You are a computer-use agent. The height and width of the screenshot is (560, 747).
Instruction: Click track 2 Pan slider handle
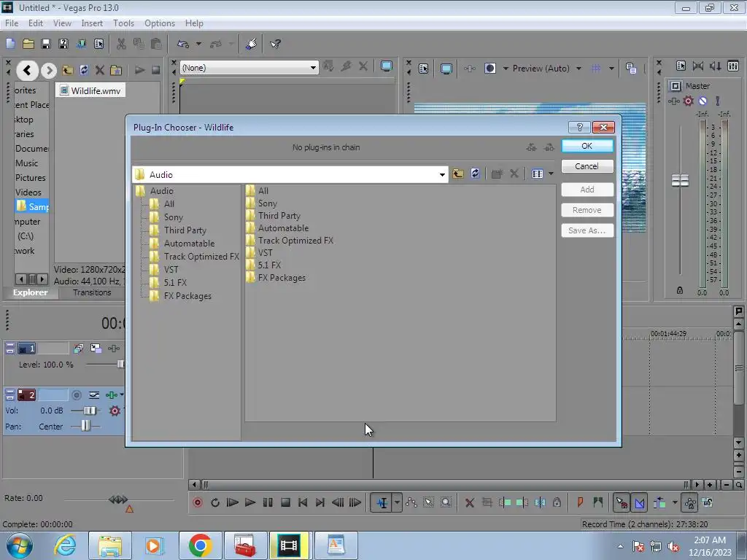(x=85, y=426)
